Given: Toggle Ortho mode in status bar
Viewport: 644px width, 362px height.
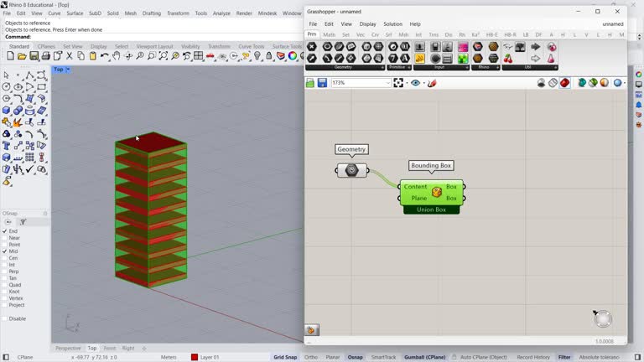Looking at the screenshot, I should tap(311, 357).
